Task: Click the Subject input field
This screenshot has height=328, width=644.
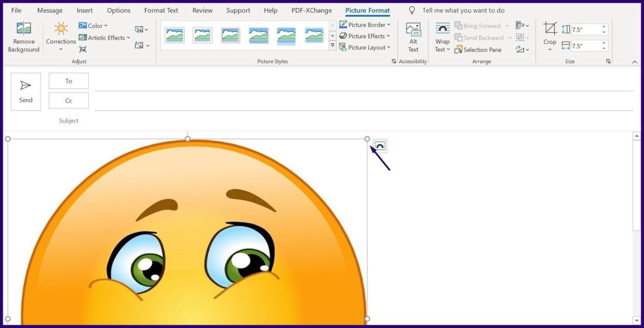Action: tap(349, 121)
